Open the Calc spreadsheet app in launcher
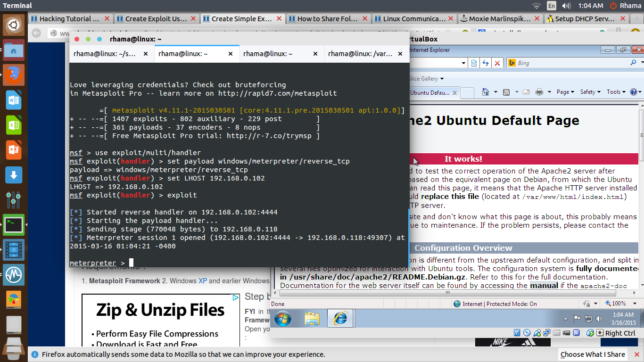This screenshot has height=362, width=644. (14, 125)
